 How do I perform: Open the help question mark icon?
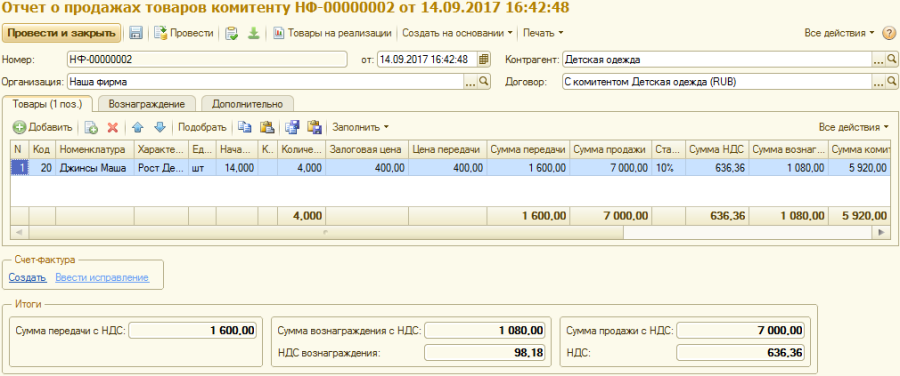888,33
